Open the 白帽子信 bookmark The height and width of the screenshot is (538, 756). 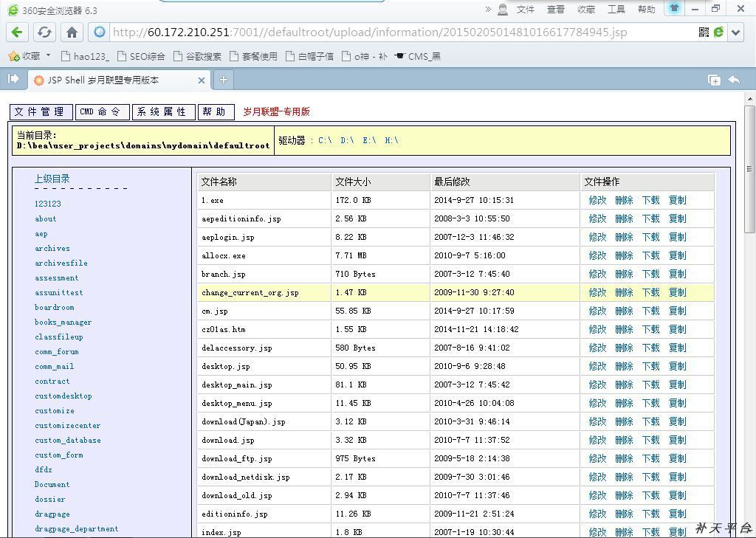[x=309, y=56]
